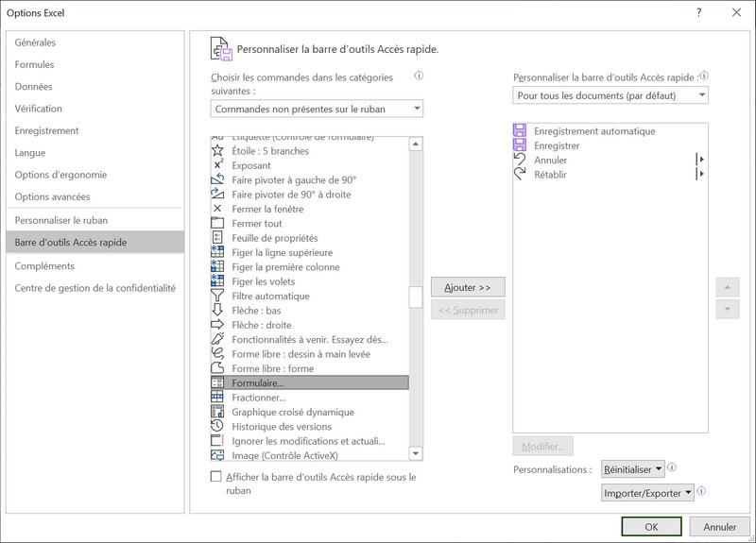Screen dimensions: 756x543
Task: Click the Flèche : droite arrow icon
Action: [217, 325]
